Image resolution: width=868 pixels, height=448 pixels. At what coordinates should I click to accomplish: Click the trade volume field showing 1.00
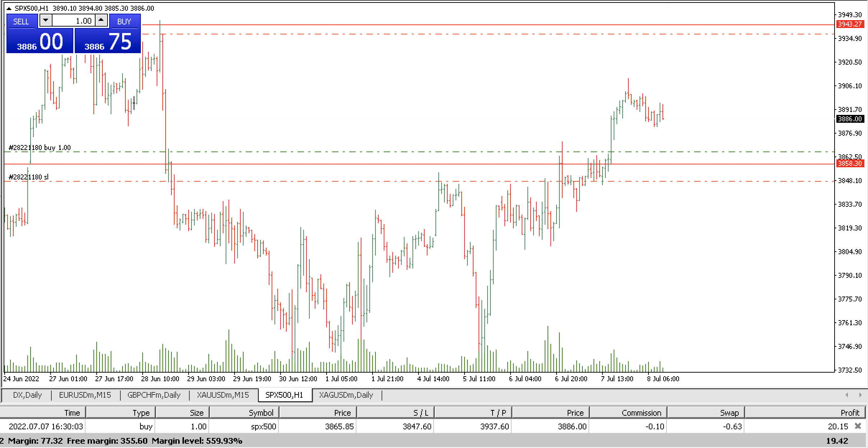pos(74,21)
